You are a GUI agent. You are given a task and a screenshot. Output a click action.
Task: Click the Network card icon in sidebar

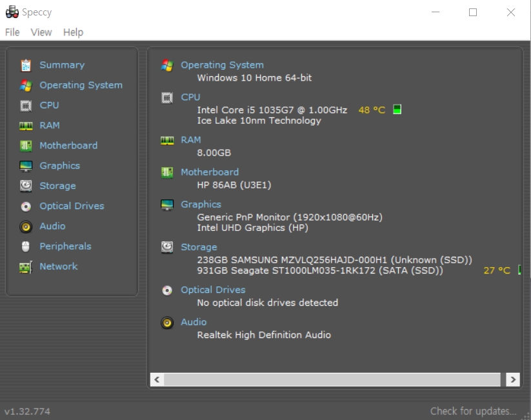click(x=26, y=267)
